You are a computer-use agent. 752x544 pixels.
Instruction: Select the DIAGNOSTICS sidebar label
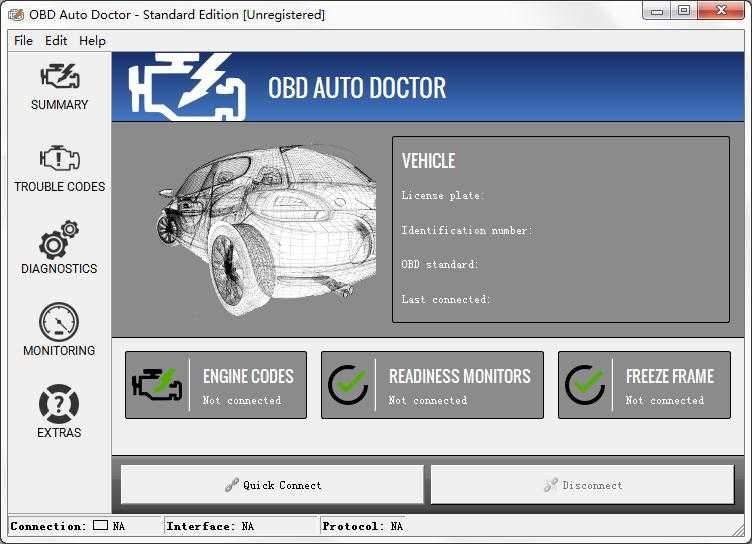click(x=59, y=269)
